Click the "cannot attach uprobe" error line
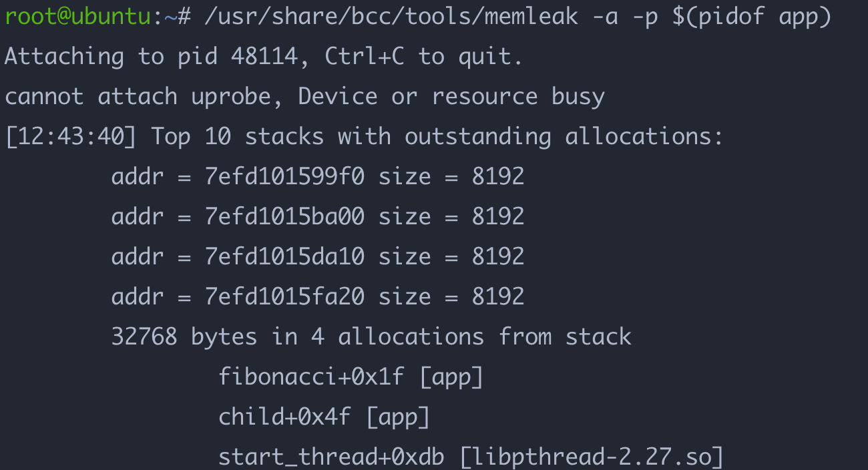The height and width of the screenshot is (470, 868). pyautogui.click(x=304, y=97)
